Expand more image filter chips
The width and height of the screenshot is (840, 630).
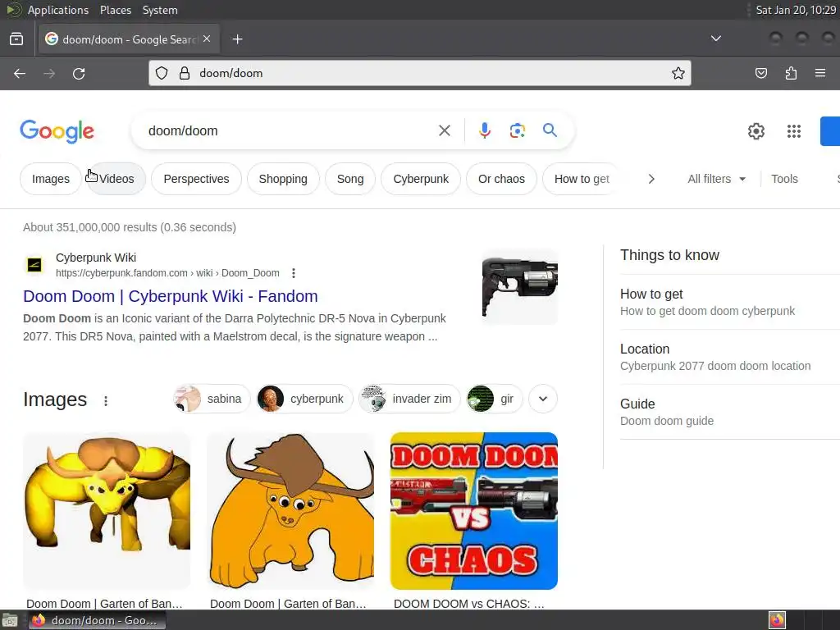(x=543, y=399)
